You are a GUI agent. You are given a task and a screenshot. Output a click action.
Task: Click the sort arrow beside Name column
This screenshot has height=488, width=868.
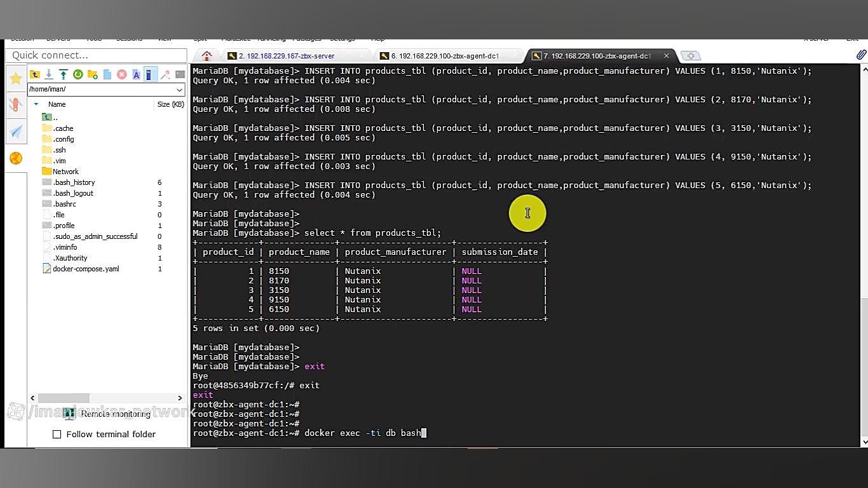[36, 104]
